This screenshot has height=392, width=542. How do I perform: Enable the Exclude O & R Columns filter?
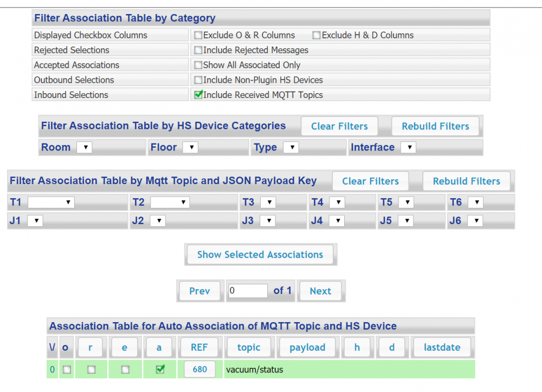198,35
